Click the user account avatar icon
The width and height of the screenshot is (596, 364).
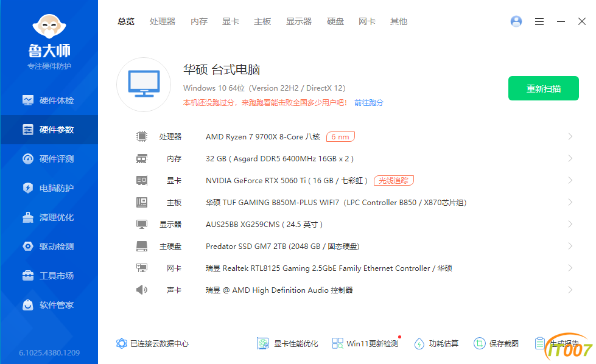point(516,21)
